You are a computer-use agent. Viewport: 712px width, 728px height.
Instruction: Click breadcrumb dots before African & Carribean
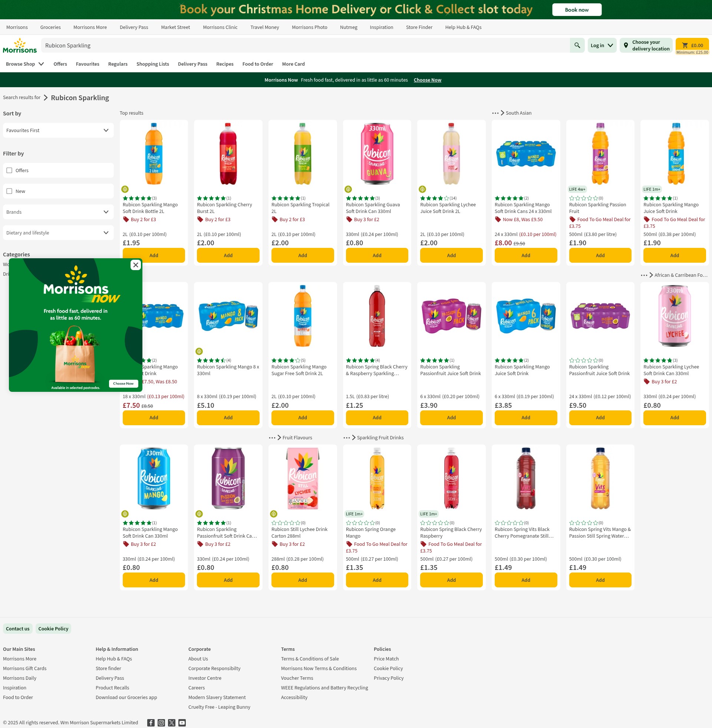pyautogui.click(x=644, y=275)
